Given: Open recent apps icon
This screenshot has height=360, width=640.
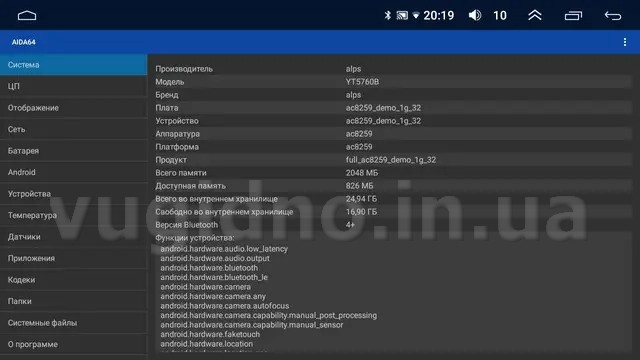Looking at the screenshot, I should point(573,16).
